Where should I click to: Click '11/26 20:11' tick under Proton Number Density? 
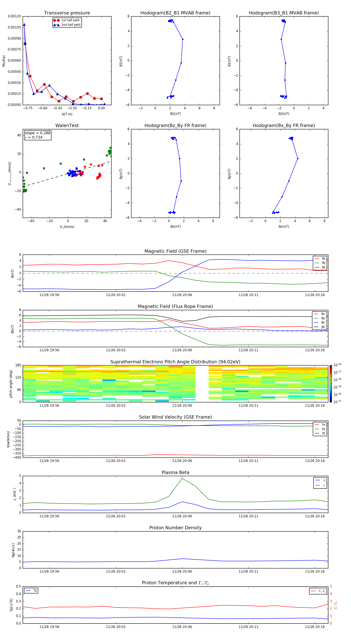248,571
